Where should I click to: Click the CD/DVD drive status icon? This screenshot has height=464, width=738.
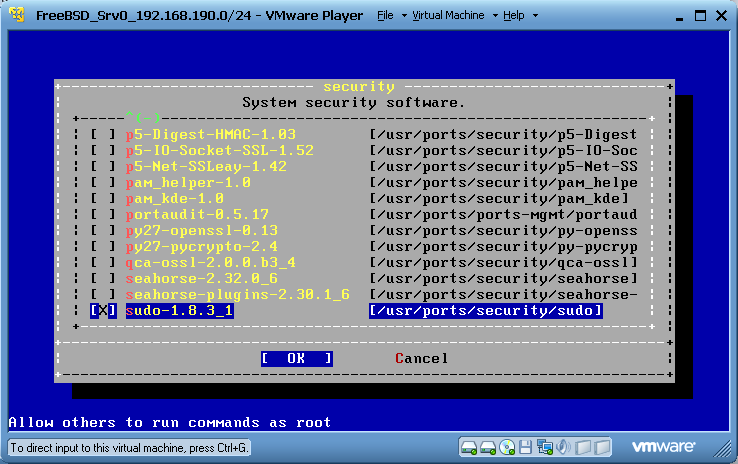point(507,447)
